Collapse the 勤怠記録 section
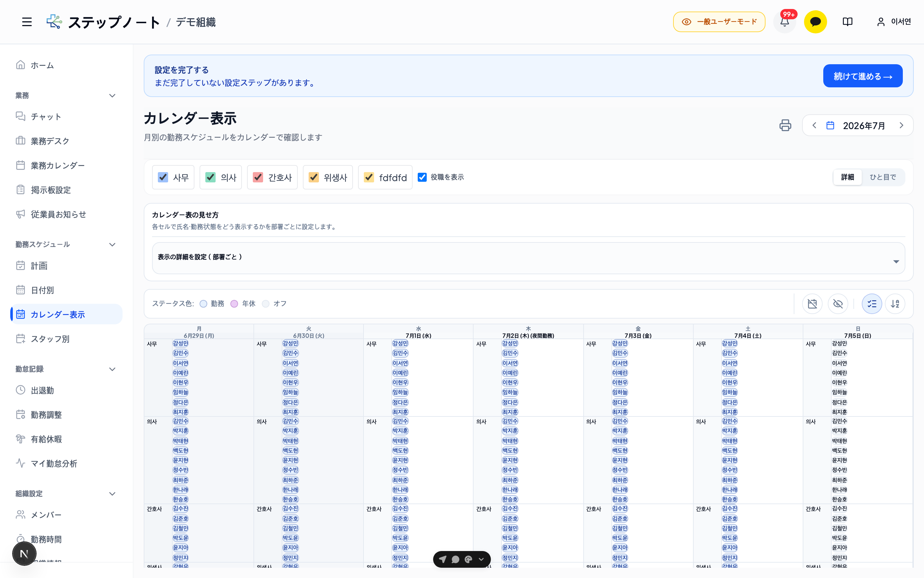 pyautogui.click(x=112, y=369)
